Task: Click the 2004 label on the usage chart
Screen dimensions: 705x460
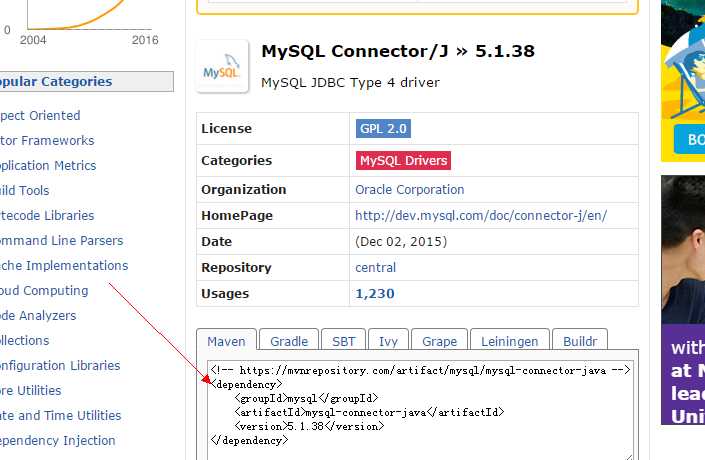Action: (x=33, y=40)
